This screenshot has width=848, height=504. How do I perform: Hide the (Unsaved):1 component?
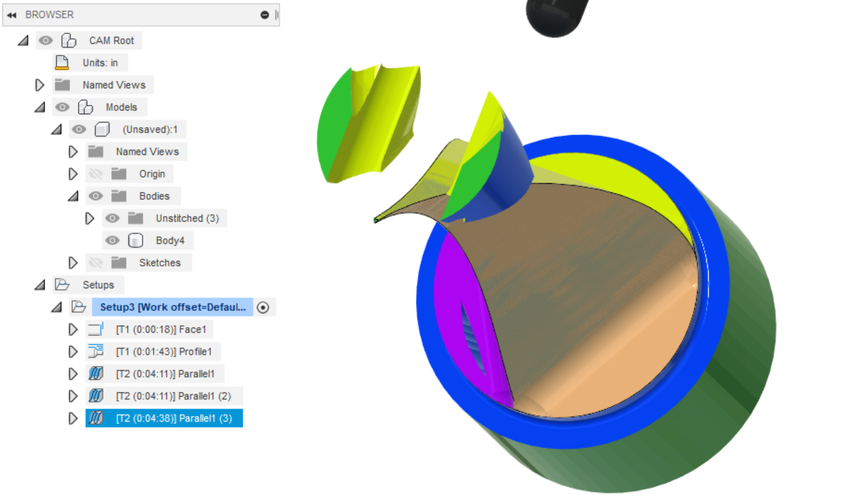tap(79, 129)
